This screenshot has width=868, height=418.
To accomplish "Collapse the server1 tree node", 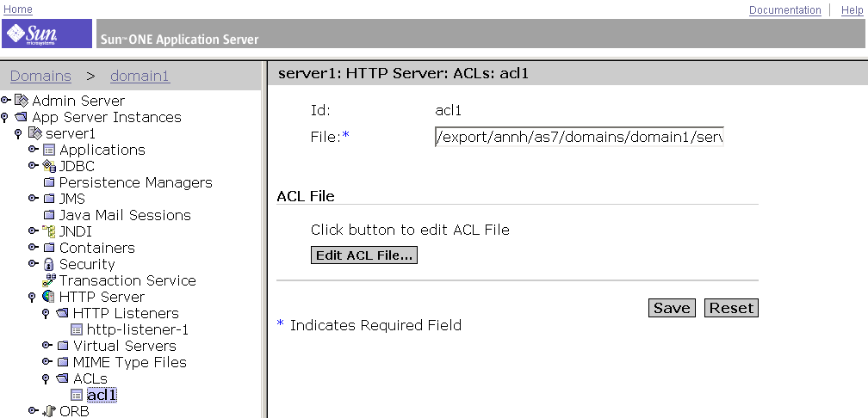I will tap(18, 134).
